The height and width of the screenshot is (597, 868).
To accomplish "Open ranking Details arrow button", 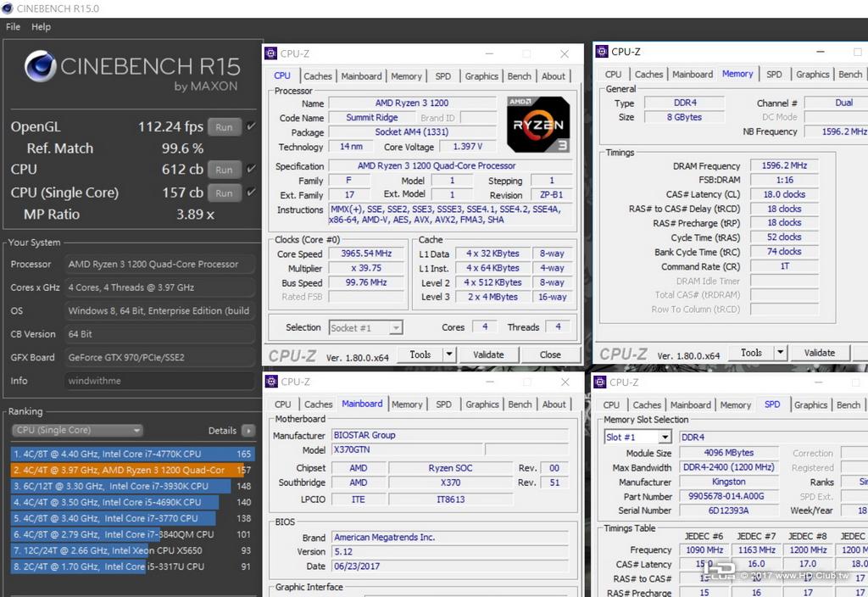I will pyautogui.click(x=248, y=430).
